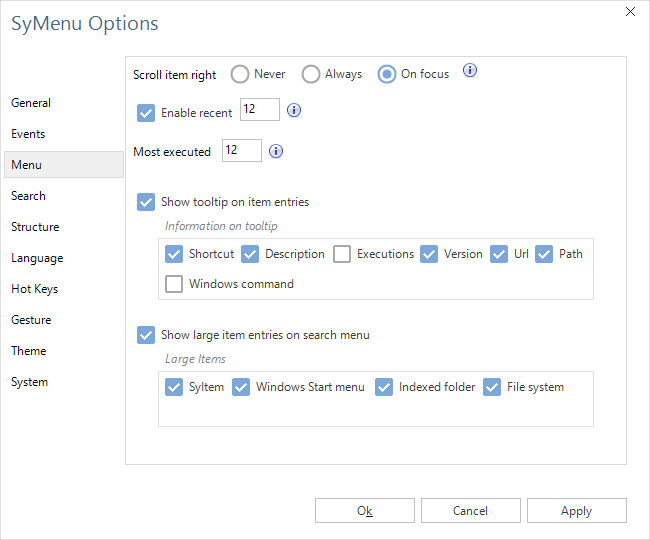Select the Menu options section
The image size is (650, 540).
pos(64,165)
